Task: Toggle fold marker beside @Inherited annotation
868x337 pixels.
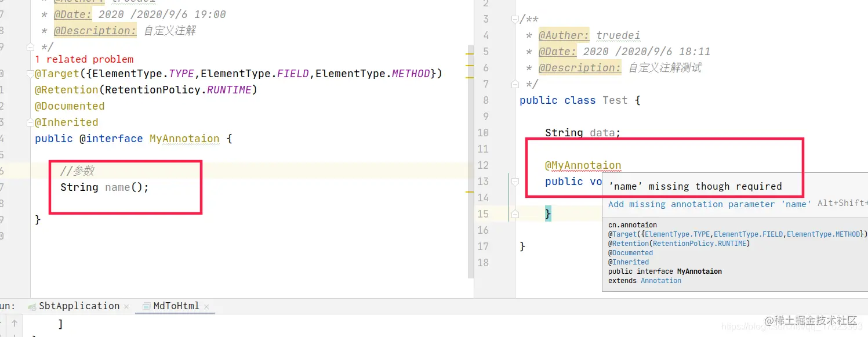Action: [30, 122]
